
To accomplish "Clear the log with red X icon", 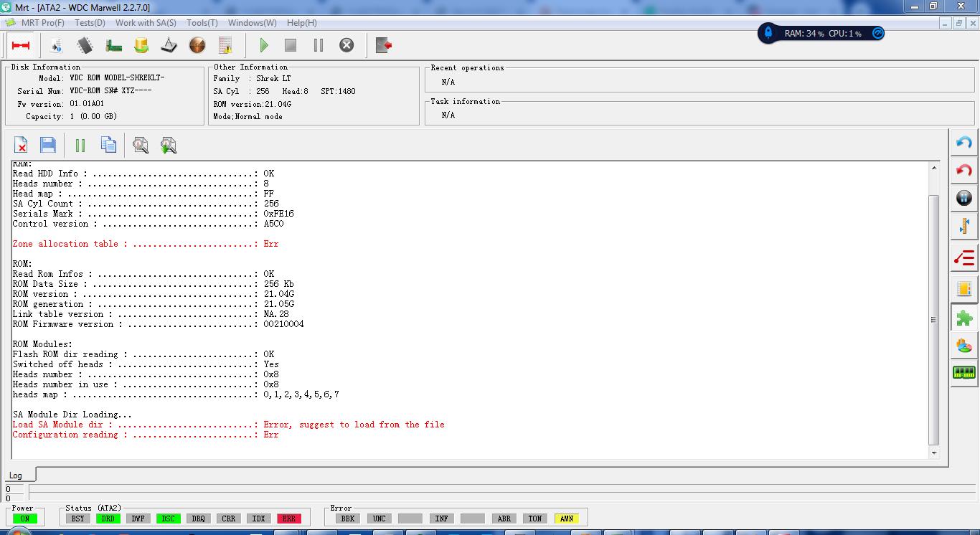I will click(x=21, y=146).
